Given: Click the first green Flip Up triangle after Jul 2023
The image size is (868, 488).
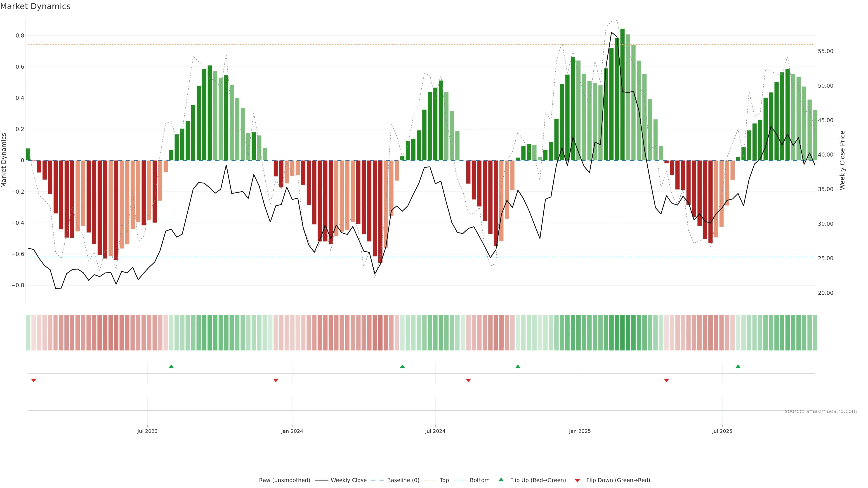Looking at the screenshot, I should pyautogui.click(x=171, y=366).
